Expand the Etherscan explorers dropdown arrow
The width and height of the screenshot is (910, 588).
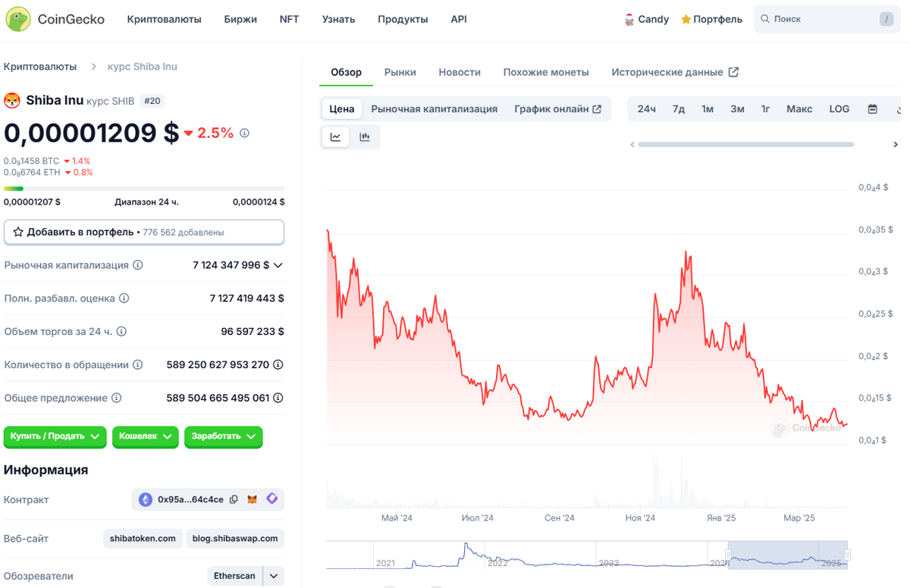274,576
